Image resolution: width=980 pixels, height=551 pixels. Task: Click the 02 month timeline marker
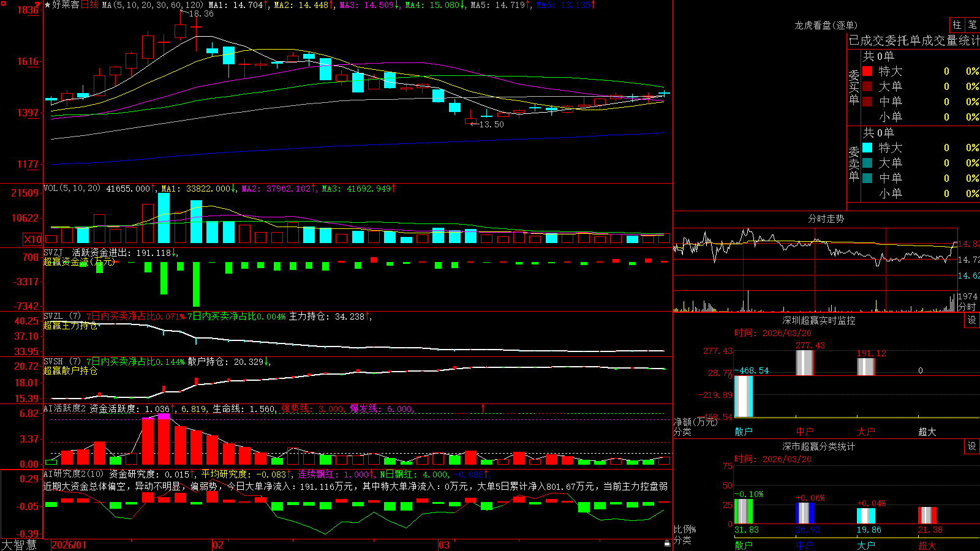click(218, 545)
